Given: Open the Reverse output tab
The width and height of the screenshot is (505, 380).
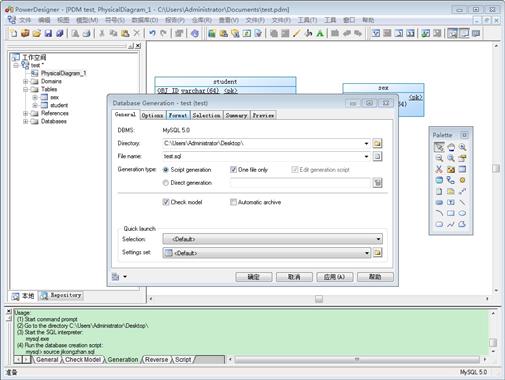Looking at the screenshot, I should [157, 360].
